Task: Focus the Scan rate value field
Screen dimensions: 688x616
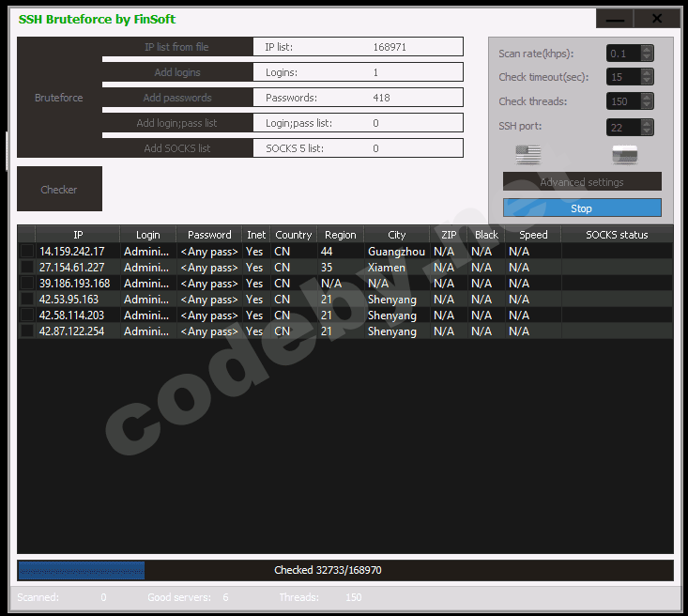Action: click(623, 54)
